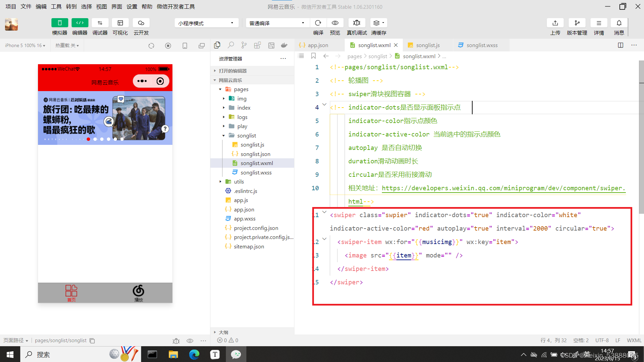Viewport: 644px width, 362px height.
Task: Close the songlist.wxml tab
Action: 396,45
